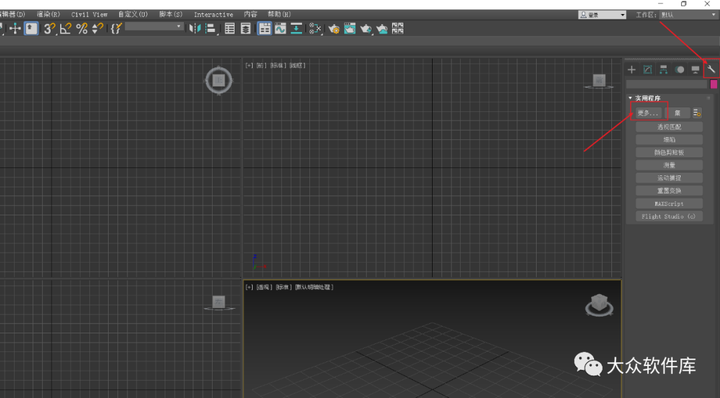Click the ViewCube in the front viewport

(599, 81)
